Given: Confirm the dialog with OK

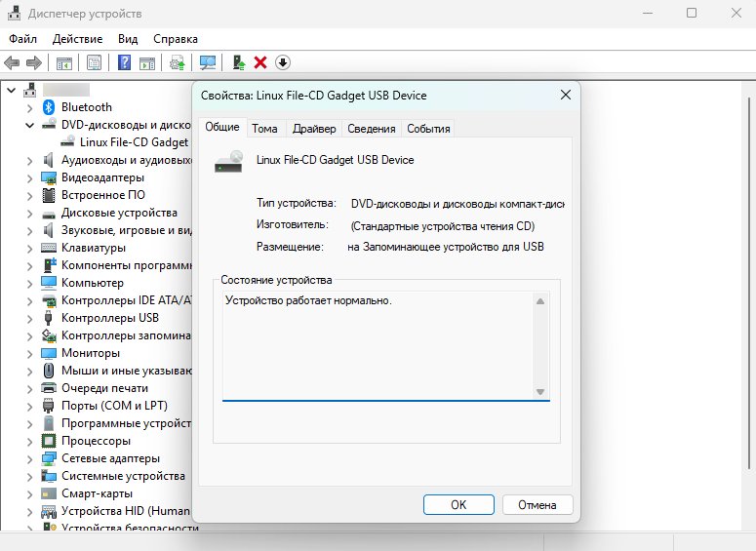Looking at the screenshot, I should 458,505.
